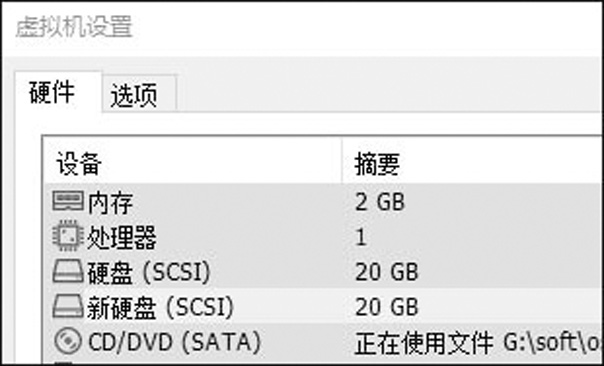
Task: Click the 20 GB summary of 新硬盘
Action: [x=386, y=307]
